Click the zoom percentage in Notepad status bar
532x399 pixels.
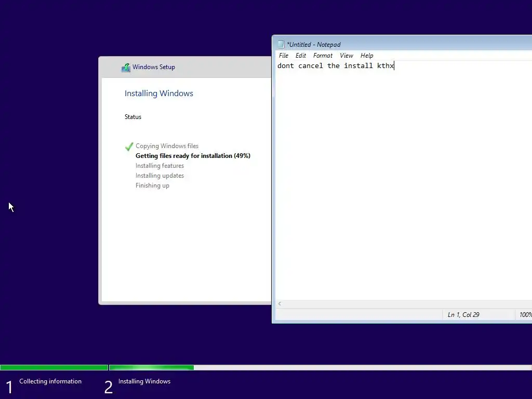[525, 315]
